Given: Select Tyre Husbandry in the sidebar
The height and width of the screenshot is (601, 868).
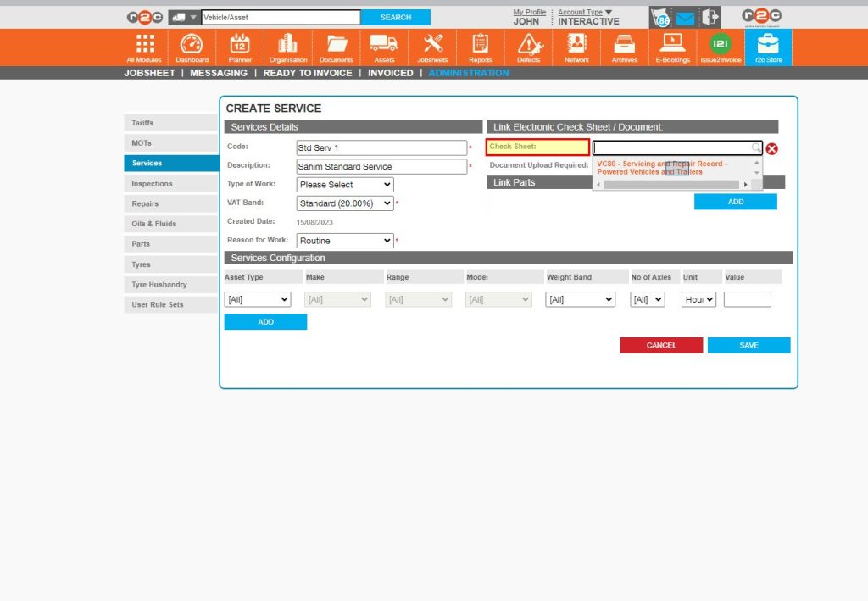Looking at the screenshot, I should tap(171, 285).
